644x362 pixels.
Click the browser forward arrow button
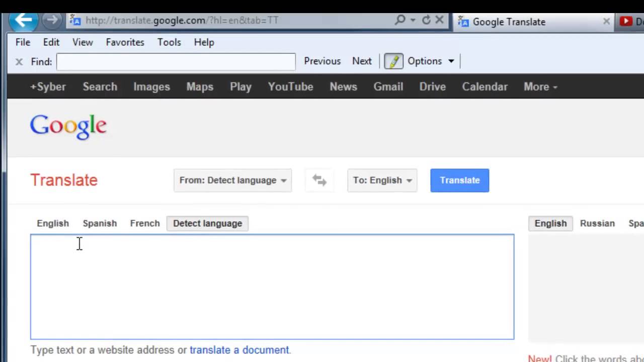[51, 20]
